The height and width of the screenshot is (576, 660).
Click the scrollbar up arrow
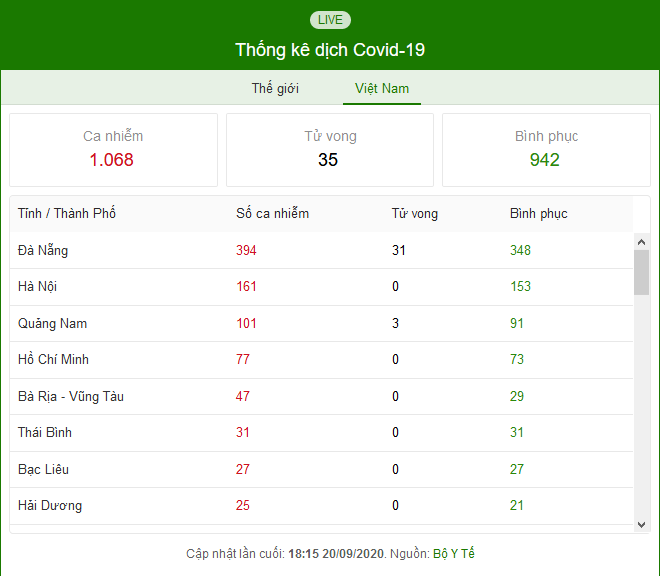[x=641, y=242]
